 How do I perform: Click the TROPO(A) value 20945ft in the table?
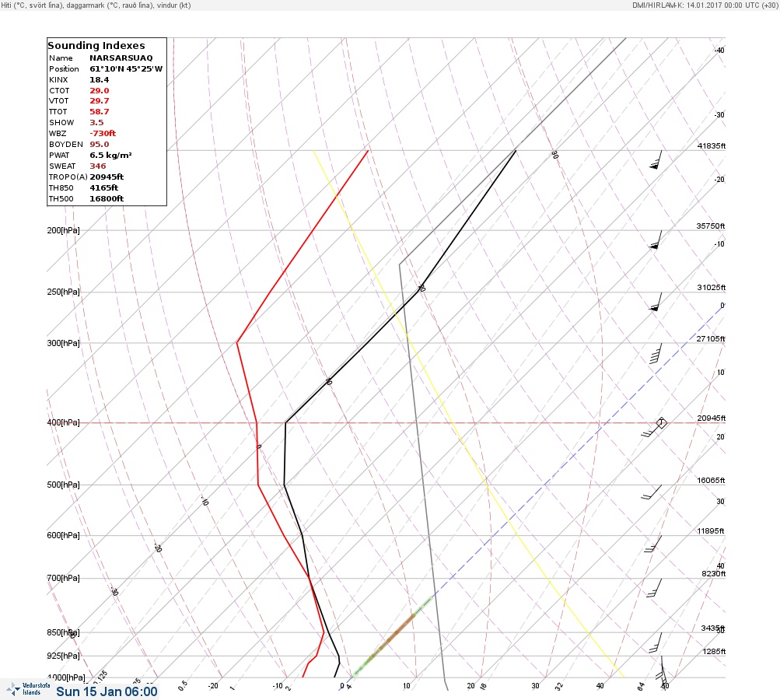(x=107, y=177)
